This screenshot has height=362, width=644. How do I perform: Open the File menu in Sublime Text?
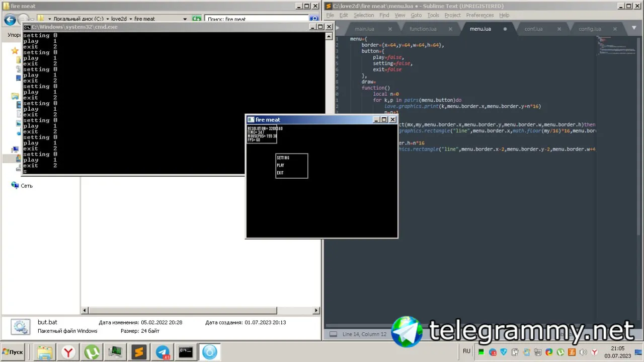pyautogui.click(x=330, y=15)
